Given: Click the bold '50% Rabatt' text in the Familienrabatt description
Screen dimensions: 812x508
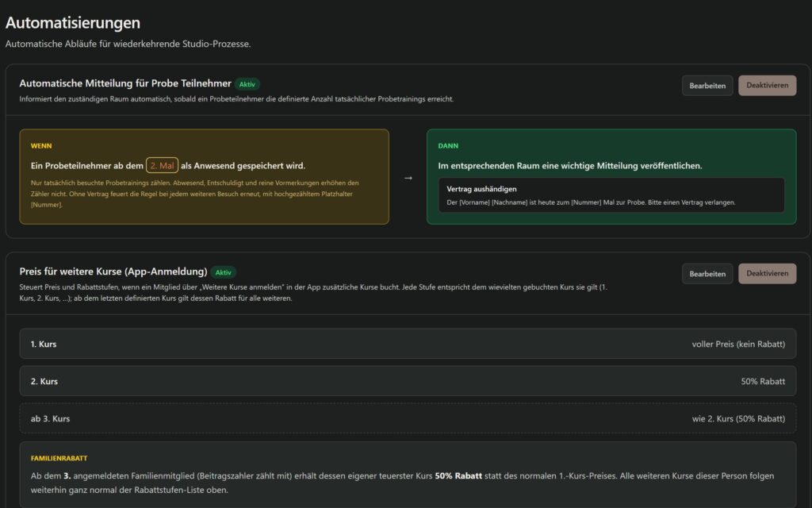Looking at the screenshot, I should pos(458,476).
